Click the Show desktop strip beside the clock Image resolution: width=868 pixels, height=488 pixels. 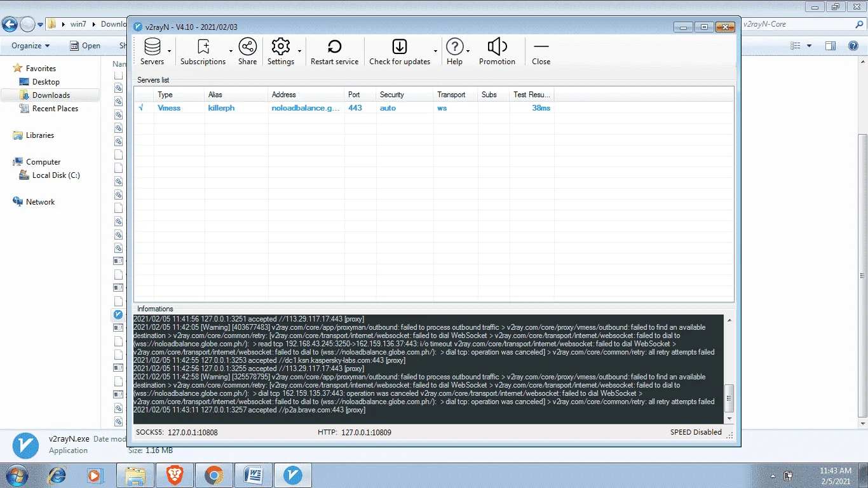pos(864,475)
